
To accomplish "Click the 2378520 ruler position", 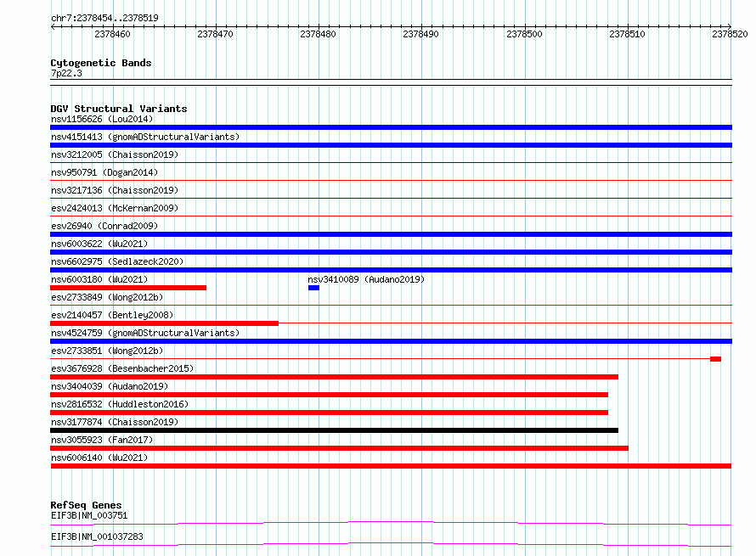I will pyautogui.click(x=730, y=34).
